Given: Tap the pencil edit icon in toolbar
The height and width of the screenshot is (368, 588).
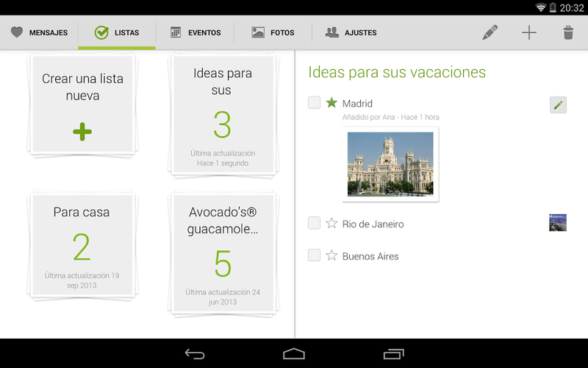Looking at the screenshot, I should pyautogui.click(x=490, y=32).
